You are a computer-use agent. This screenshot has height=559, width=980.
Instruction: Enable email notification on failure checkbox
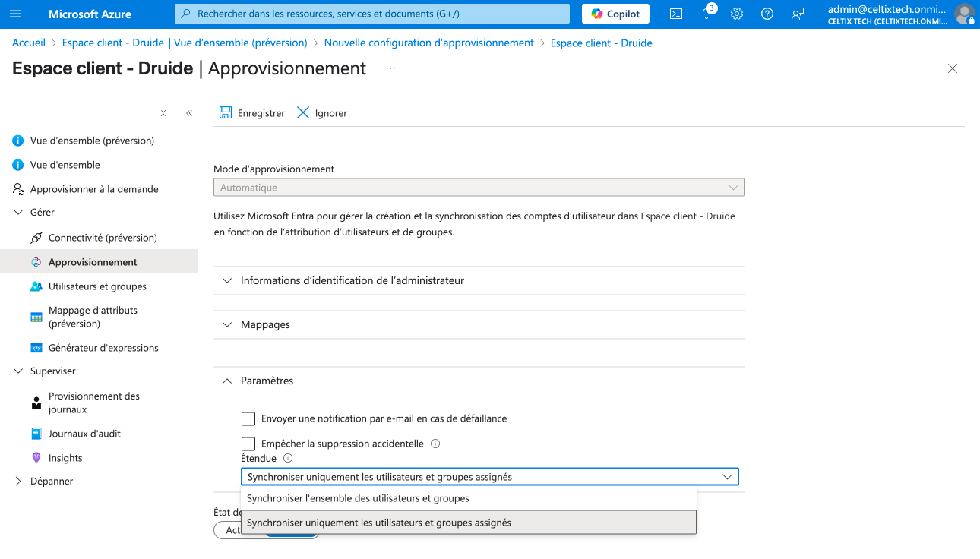(248, 418)
